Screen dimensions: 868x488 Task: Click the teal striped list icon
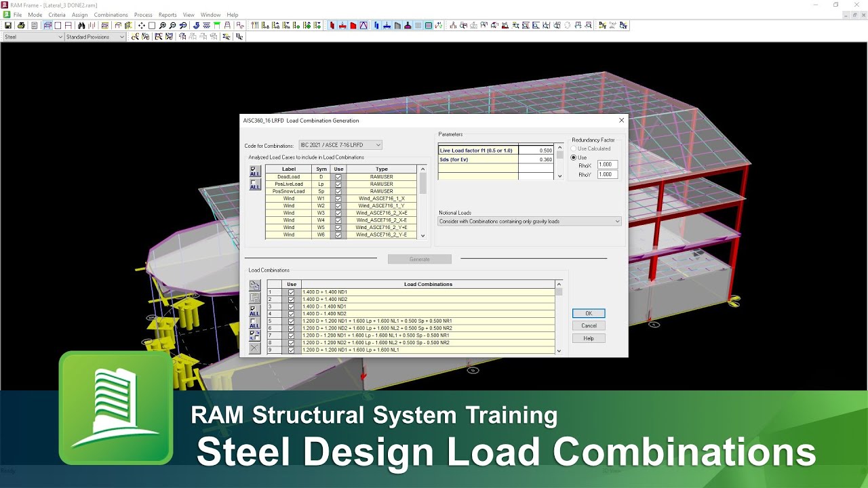429,25
